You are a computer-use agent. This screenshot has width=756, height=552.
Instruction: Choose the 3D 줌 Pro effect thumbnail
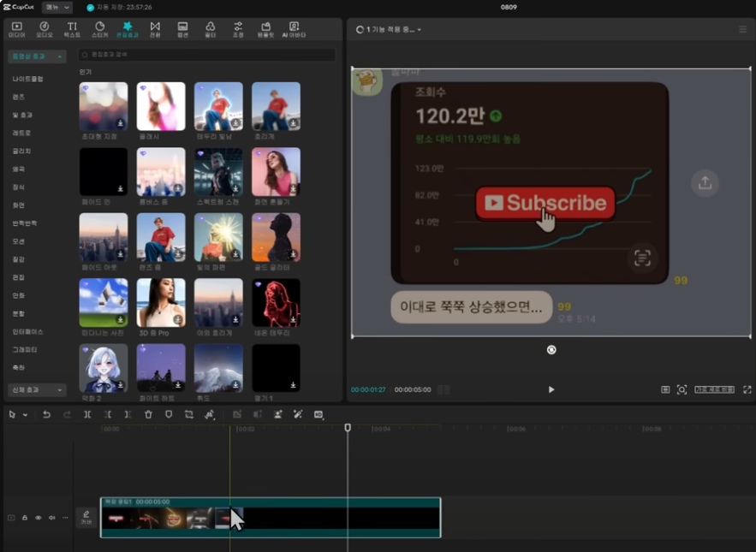161,302
